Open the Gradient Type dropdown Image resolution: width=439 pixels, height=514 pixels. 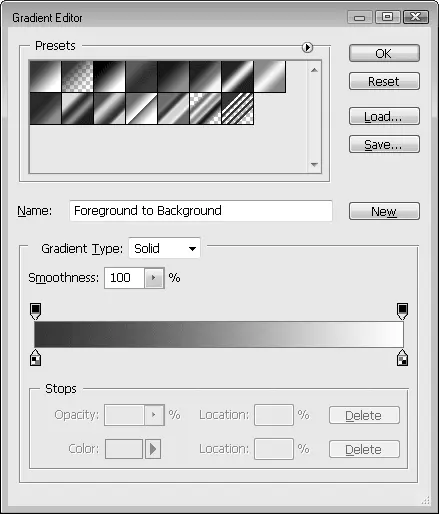164,248
